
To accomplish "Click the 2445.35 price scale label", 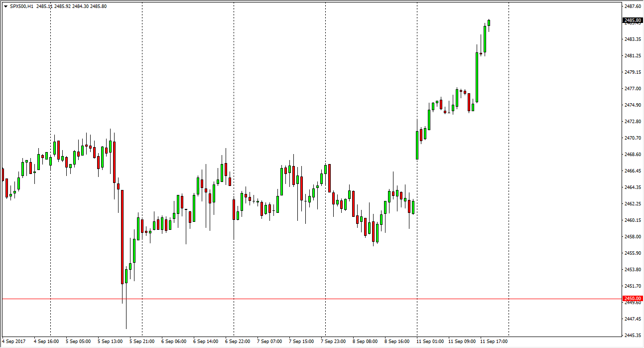I will [632, 335].
